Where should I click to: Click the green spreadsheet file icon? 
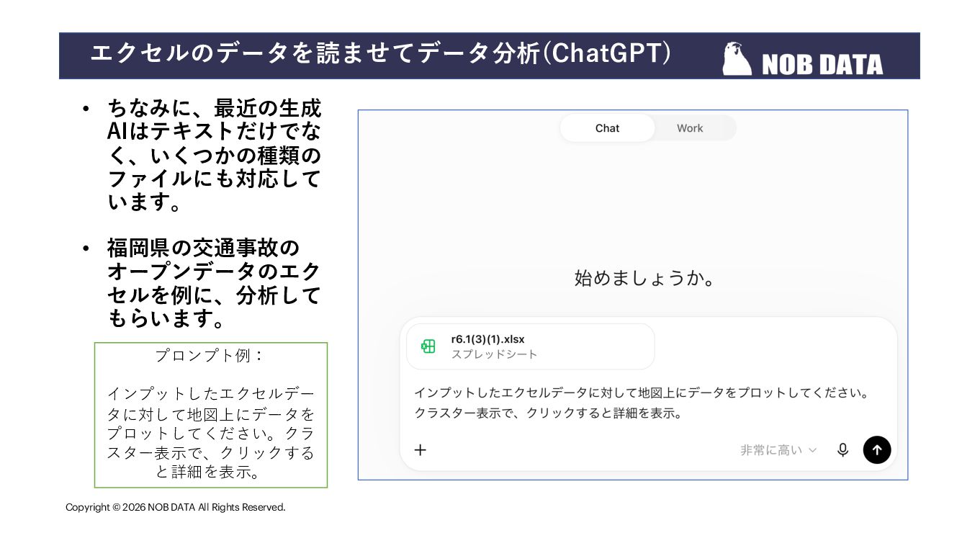(428, 346)
